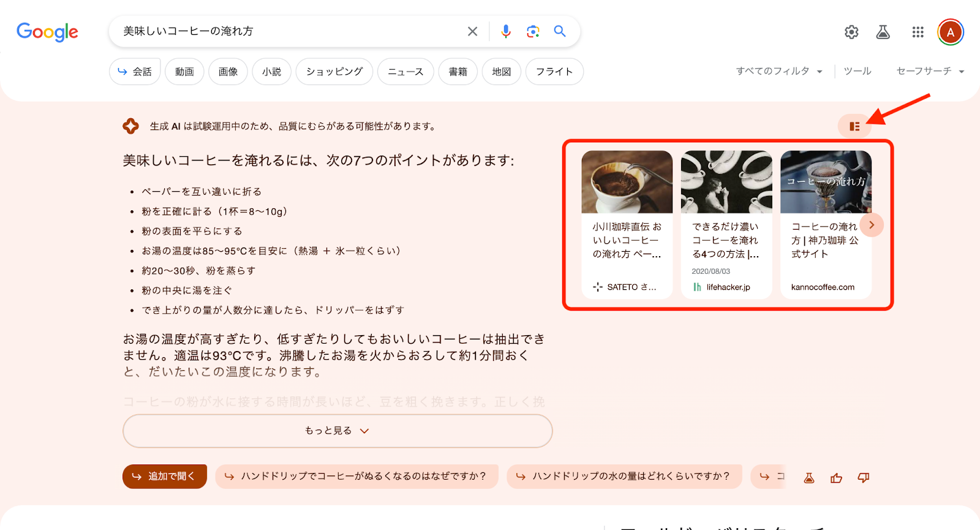Open the lifehacker.jp source card image
The width and height of the screenshot is (980, 530).
click(726, 182)
